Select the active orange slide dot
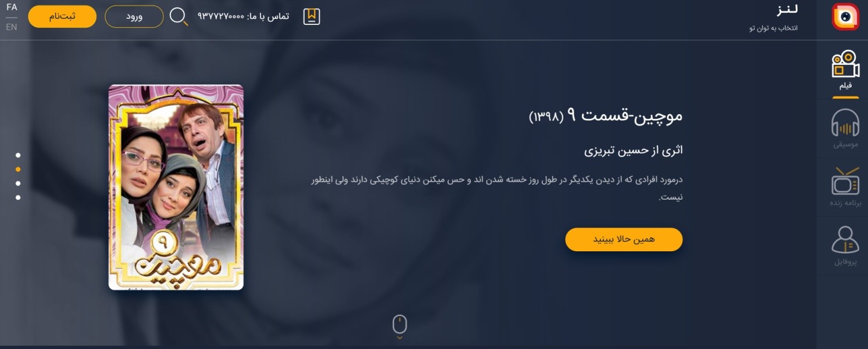 point(18,169)
